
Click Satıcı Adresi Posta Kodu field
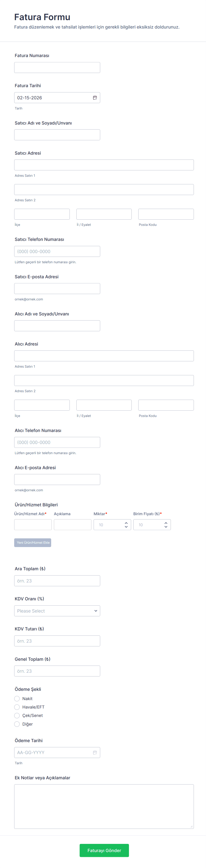166,214
